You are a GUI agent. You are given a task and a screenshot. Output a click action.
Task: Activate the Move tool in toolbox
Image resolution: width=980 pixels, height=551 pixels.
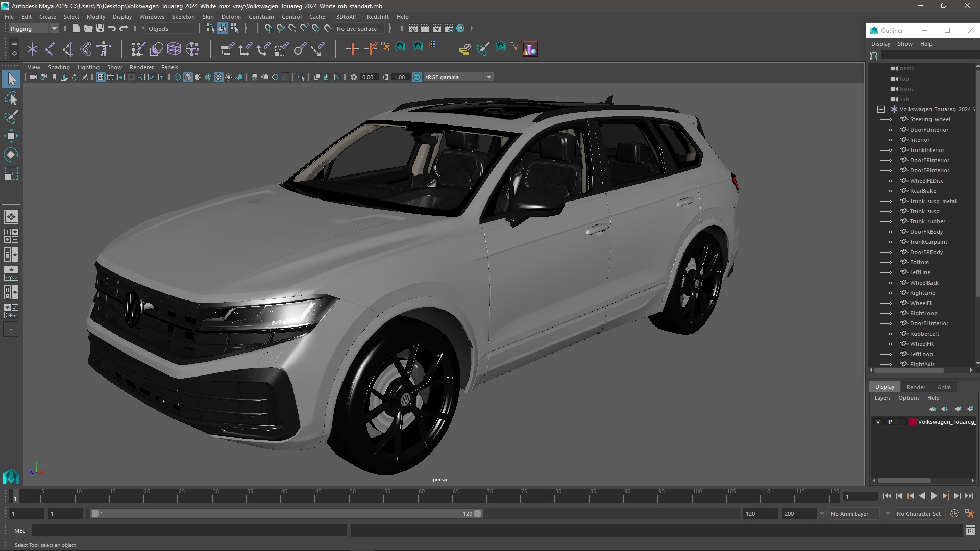coord(11,136)
